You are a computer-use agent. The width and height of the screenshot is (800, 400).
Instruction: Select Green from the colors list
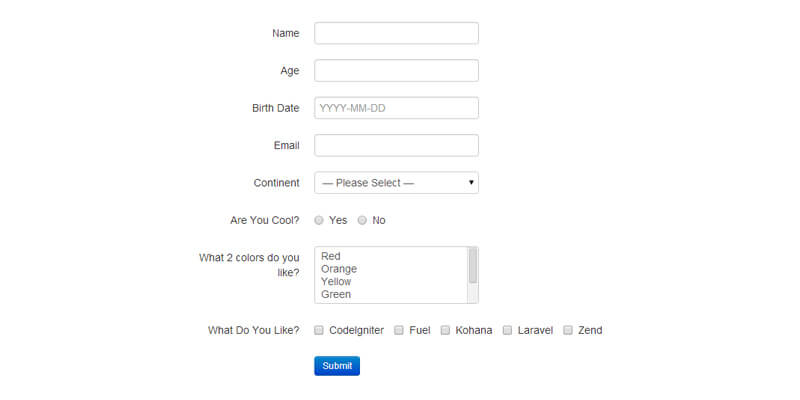tap(336, 295)
